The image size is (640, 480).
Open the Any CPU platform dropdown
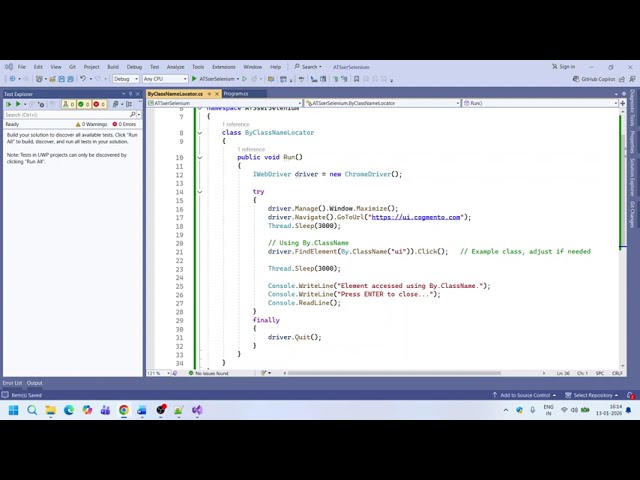point(165,79)
